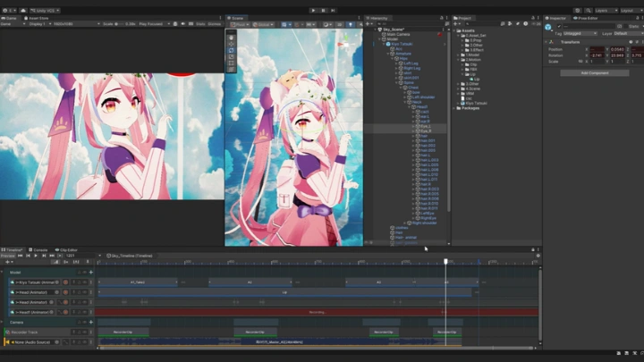Screen dimensions: 644x362
Task: Open the Display 1 dropdown
Action: (39, 24)
